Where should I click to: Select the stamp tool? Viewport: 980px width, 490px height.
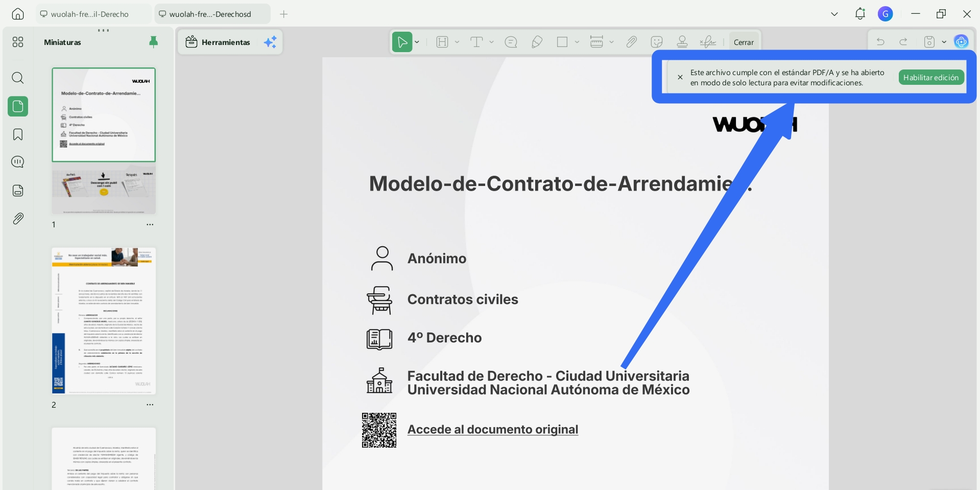click(682, 42)
